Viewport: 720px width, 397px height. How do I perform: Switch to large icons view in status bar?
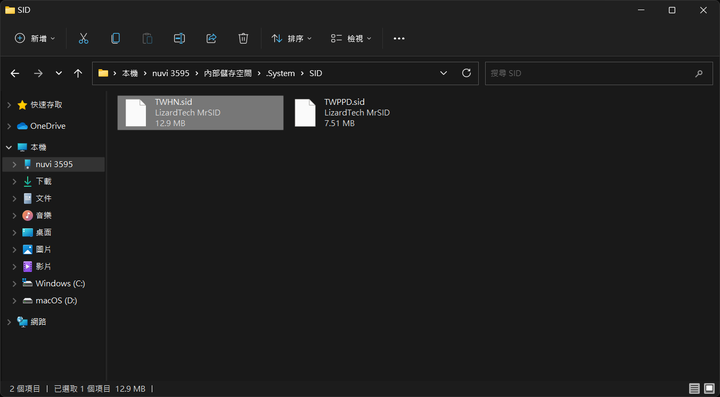tap(709, 389)
